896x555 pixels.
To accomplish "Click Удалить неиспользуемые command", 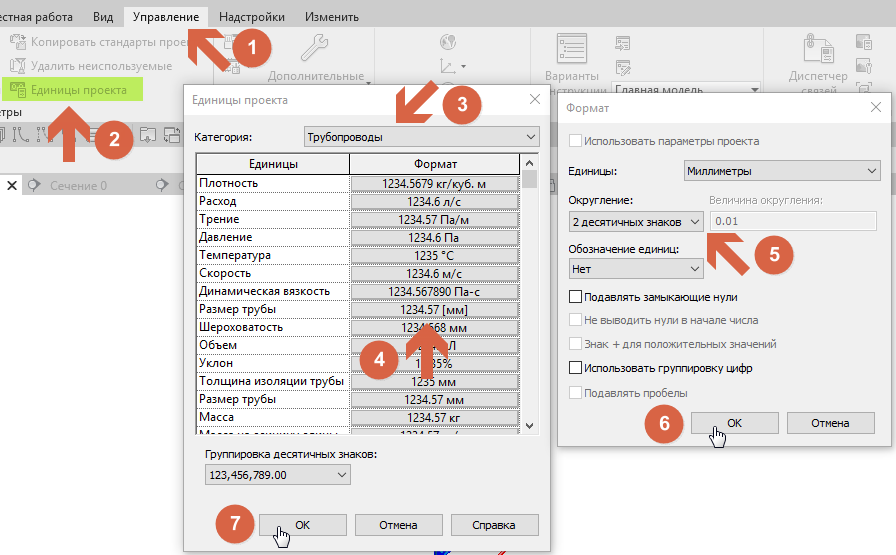I will click(91, 66).
